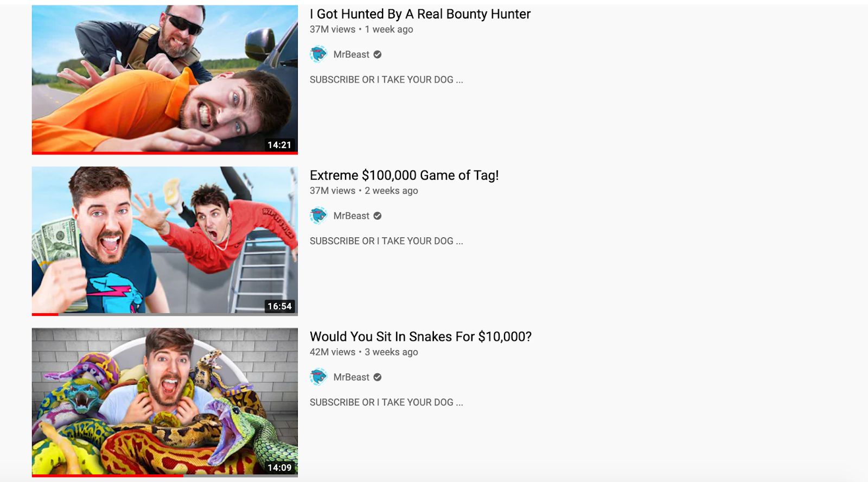
Task: Open MrBeast avatar beside Game of Tag video
Action: (x=318, y=215)
